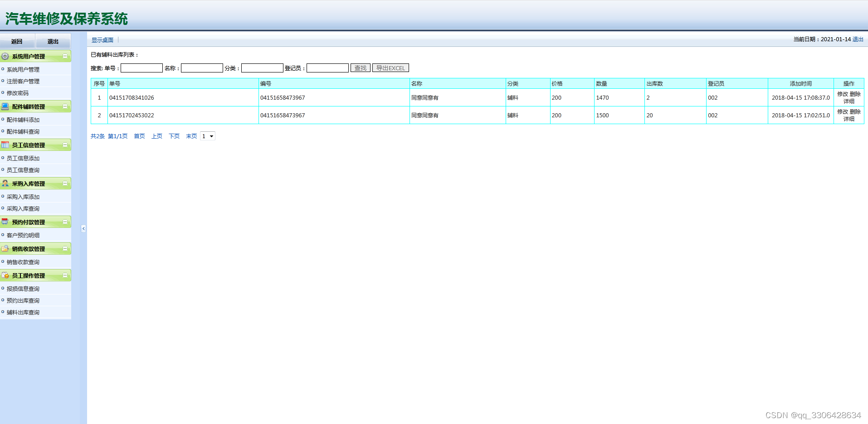This screenshot has width=868, height=424.
Task: Go to 上页 in pagination
Action: point(157,136)
